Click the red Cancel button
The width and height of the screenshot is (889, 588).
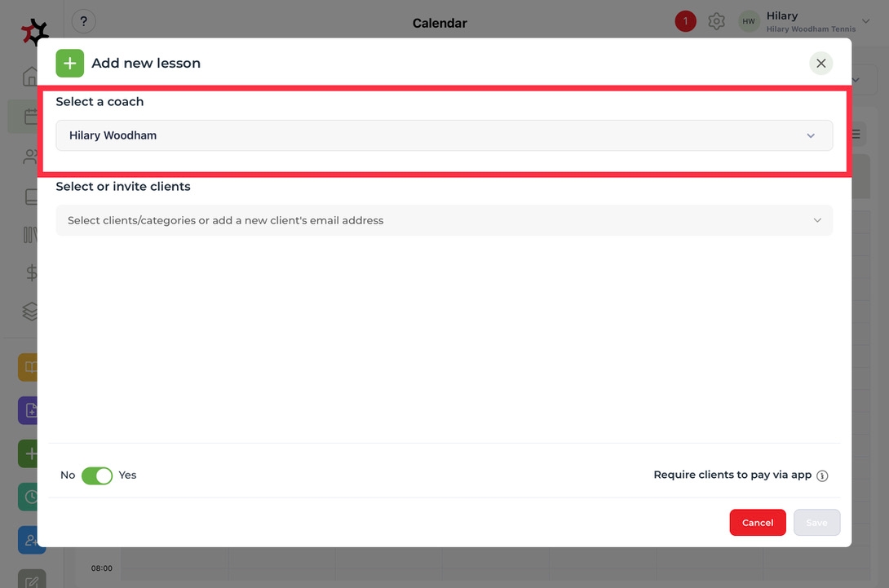(x=758, y=523)
